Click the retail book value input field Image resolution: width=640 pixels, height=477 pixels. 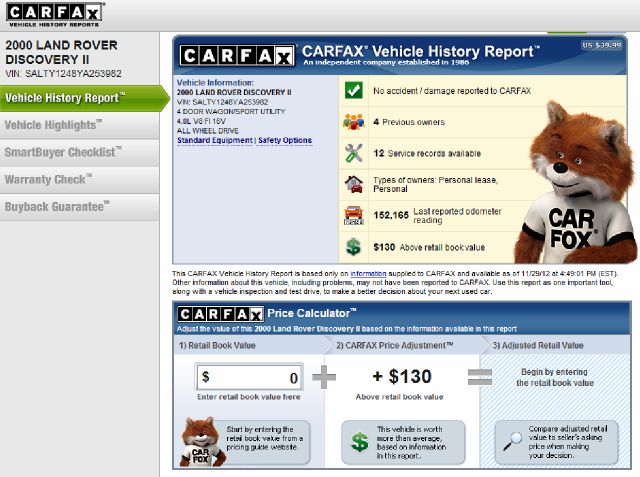[249, 378]
